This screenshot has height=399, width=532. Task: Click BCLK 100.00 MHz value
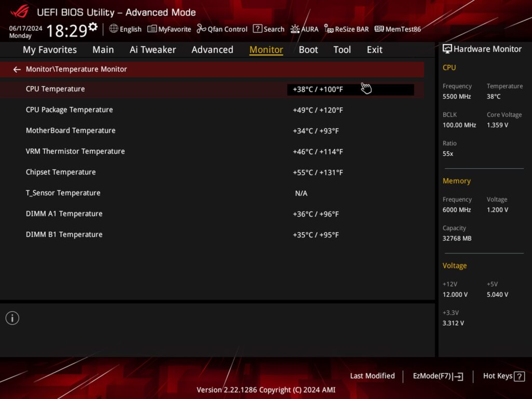459,125
